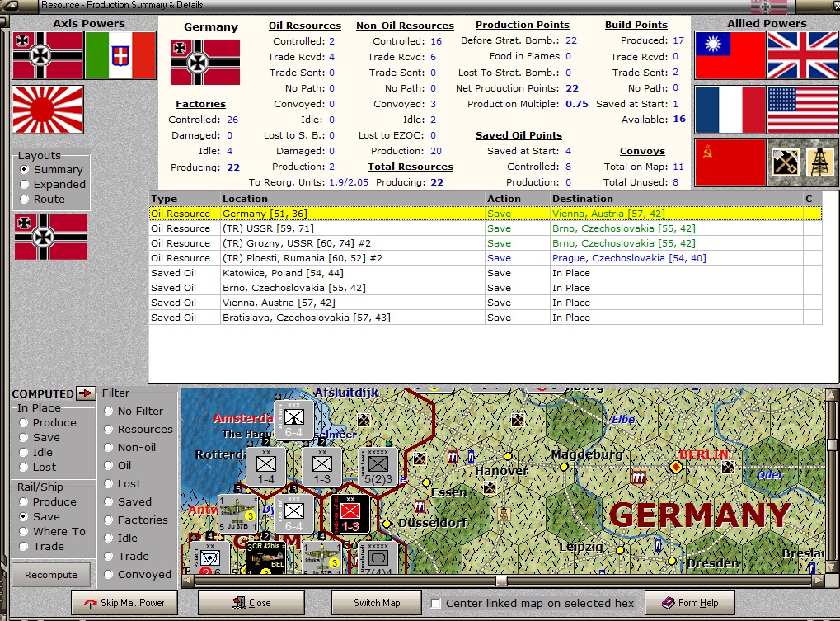Filter by Non-oil resources
The image size is (840, 621).
coord(129,447)
